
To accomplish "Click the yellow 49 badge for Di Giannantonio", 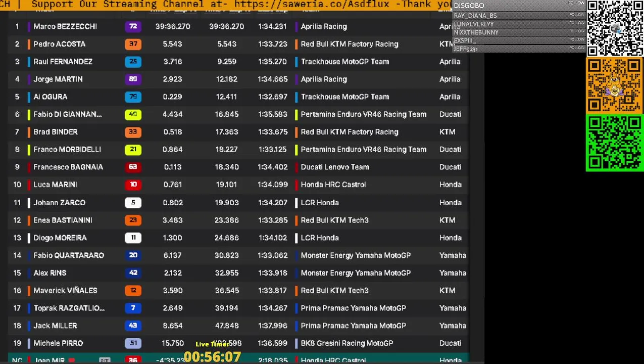I will (133, 114).
